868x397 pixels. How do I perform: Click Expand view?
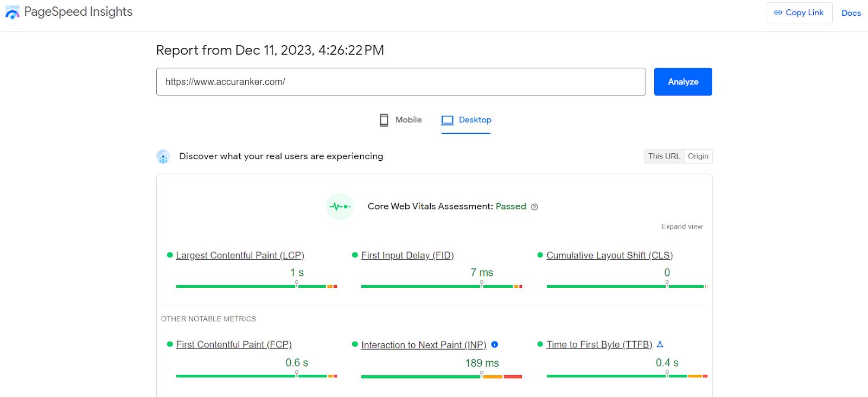[x=681, y=226]
